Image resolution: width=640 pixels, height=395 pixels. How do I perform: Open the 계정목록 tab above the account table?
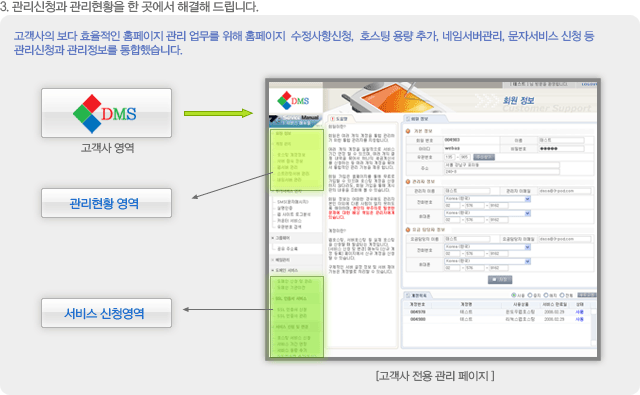point(419,295)
